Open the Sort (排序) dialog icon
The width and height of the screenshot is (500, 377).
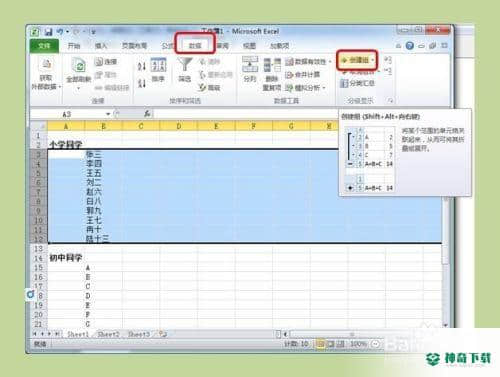[158, 65]
